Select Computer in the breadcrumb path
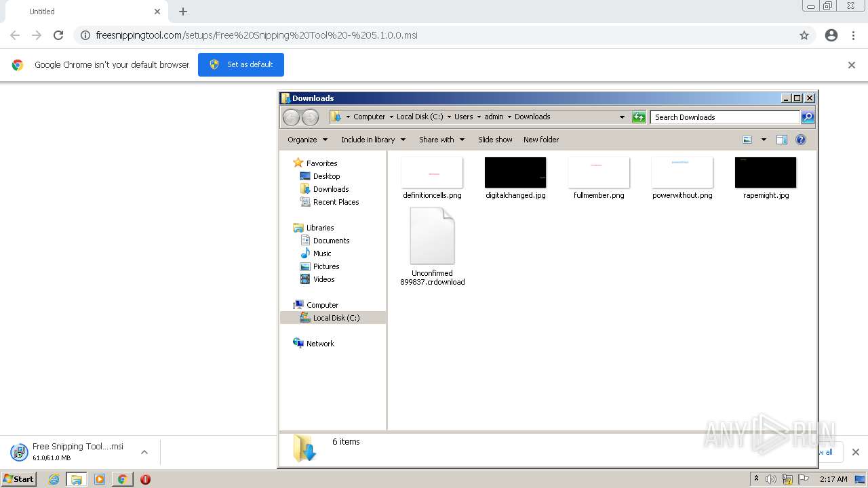 point(369,117)
